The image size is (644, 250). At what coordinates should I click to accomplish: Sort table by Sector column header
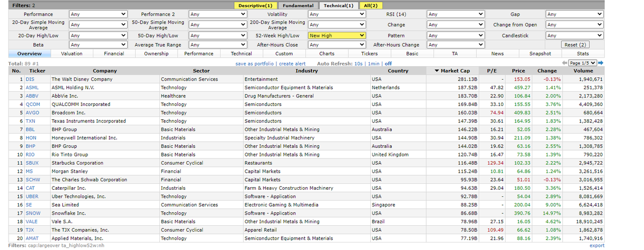201,71
